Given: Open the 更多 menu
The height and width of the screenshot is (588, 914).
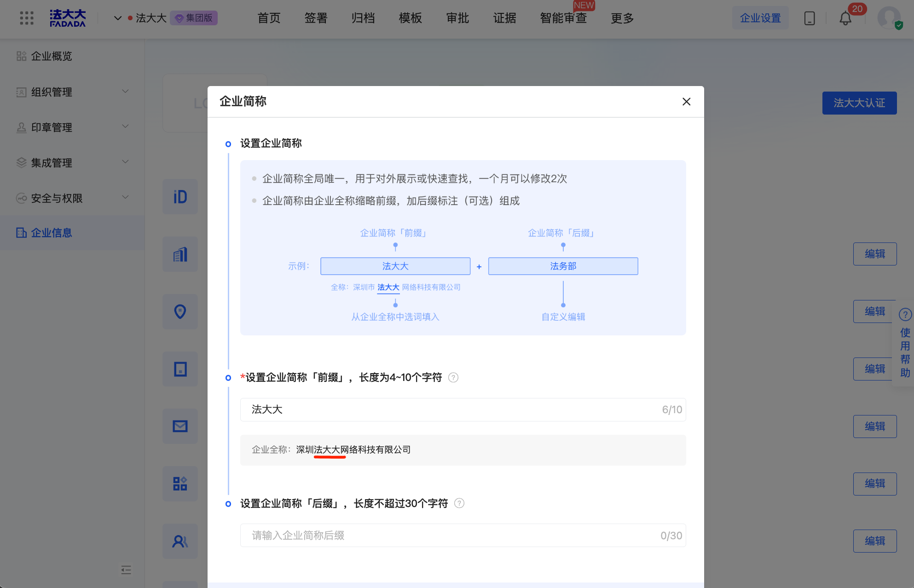Looking at the screenshot, I should [622, 18].
